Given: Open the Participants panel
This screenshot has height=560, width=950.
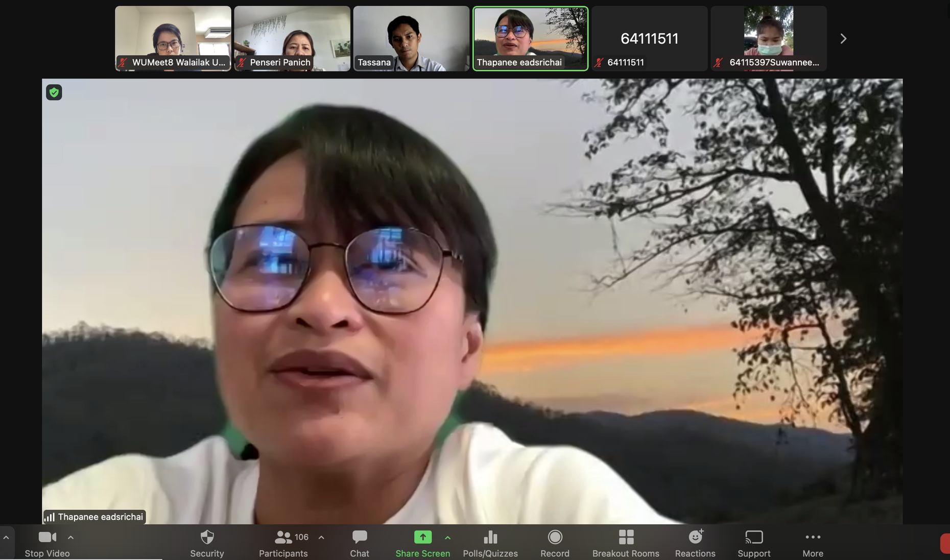Looking at the screenshot, I should tap(283, 543).
